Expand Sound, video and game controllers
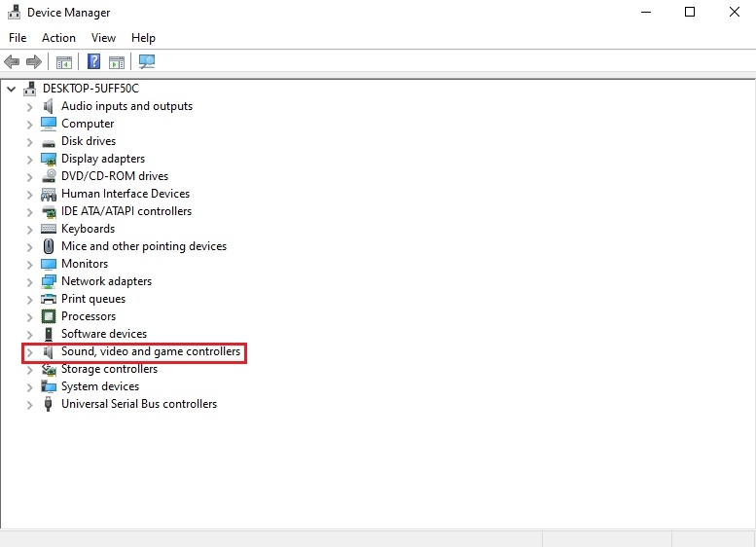The width and height of the screenshot is (756, 547). point(30,352)
